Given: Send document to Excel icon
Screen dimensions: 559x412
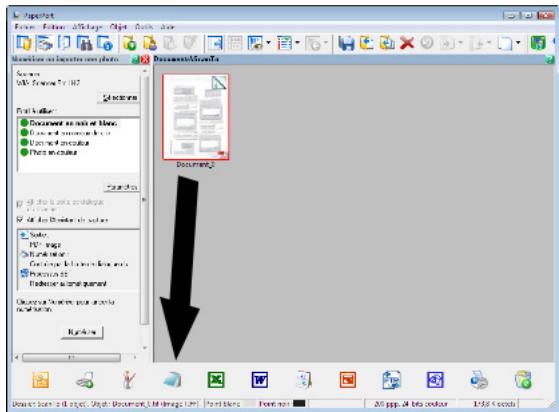Looking at the screenshot, I should point(216,380).
